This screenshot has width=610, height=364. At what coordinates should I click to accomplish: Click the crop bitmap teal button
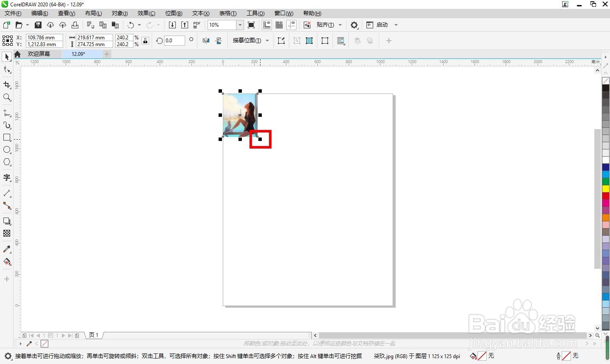(x=309, y=41)
